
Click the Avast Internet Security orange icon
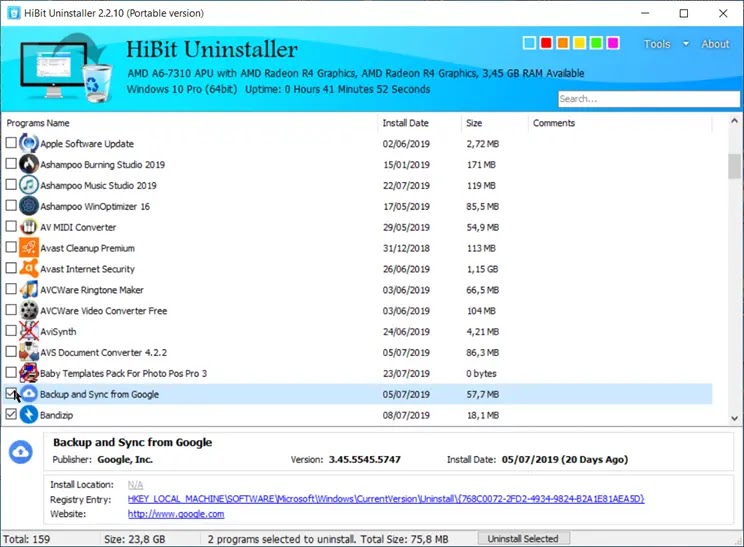29,268
